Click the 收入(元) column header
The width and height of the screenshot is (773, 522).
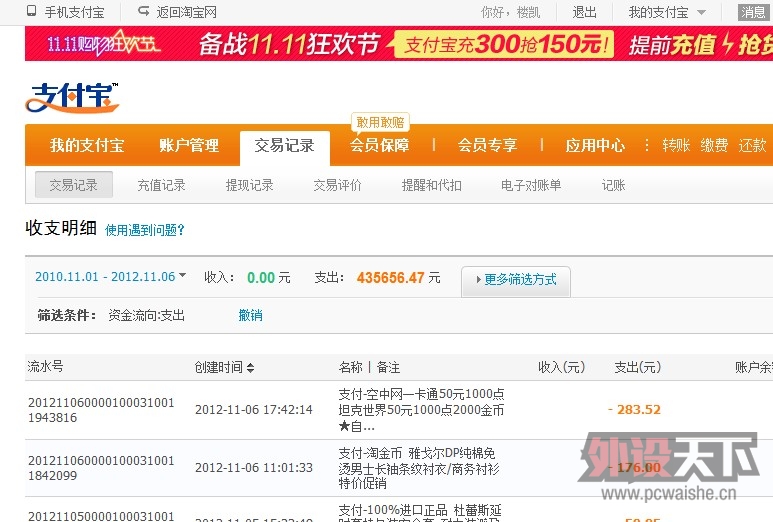[562, 367]
